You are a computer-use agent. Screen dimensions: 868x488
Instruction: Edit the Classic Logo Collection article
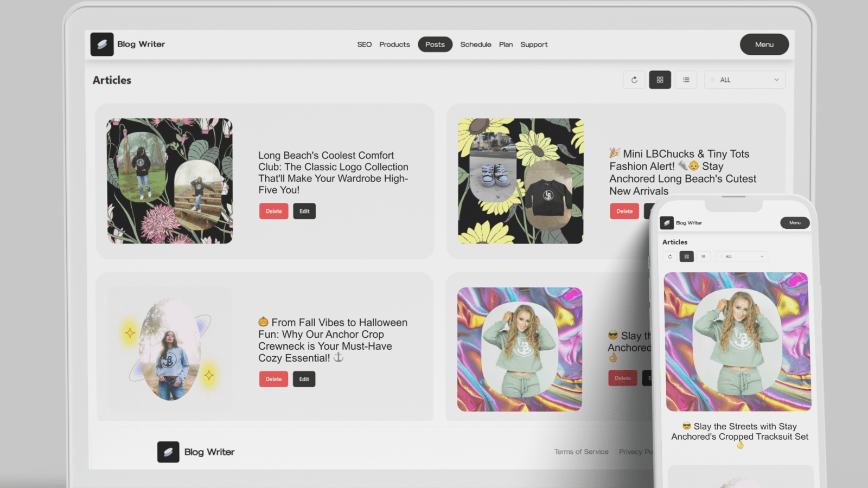pyautogui.click(x=304, y=211)
